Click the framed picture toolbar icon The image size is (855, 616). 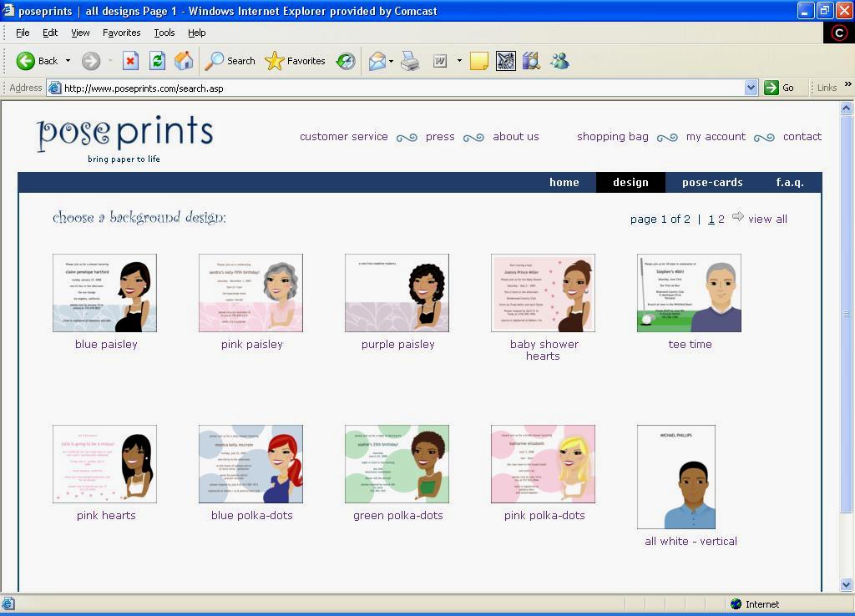pyautogui.click(x=505, y=61)
